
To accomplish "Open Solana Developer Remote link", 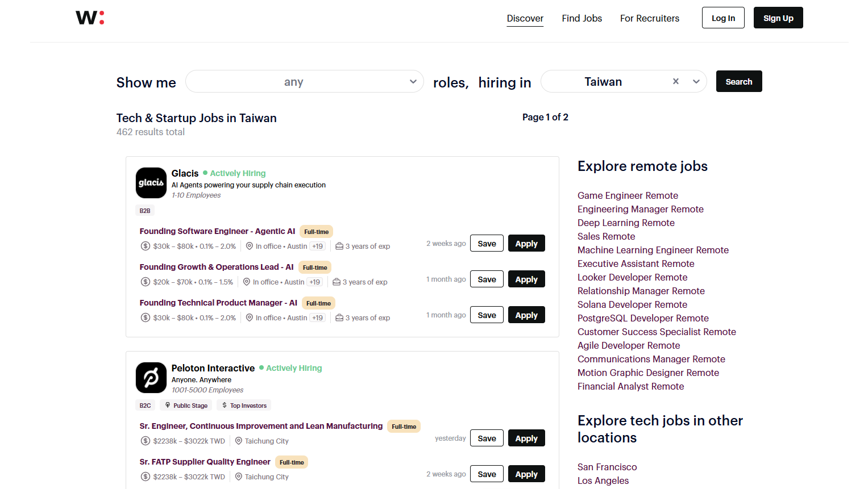I will click(633, 304).
